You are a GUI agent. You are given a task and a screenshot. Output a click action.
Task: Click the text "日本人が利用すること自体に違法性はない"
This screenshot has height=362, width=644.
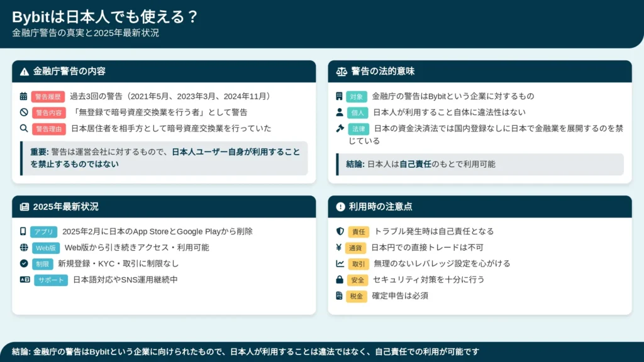(449, 112)
